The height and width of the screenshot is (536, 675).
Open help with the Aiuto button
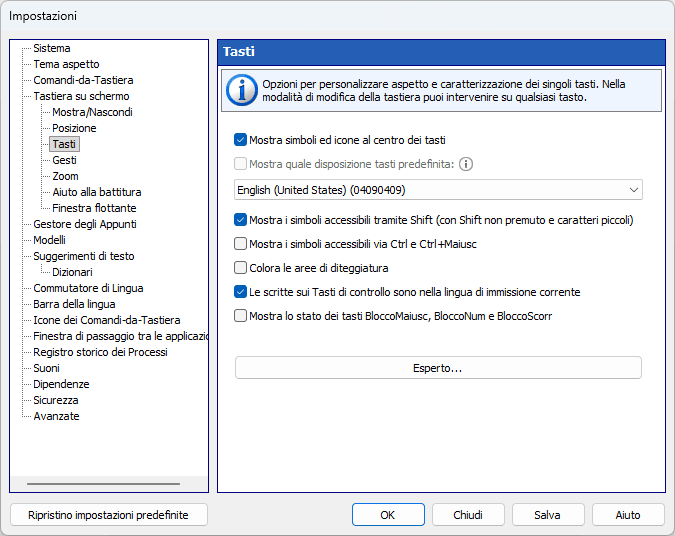coord(628,515)
